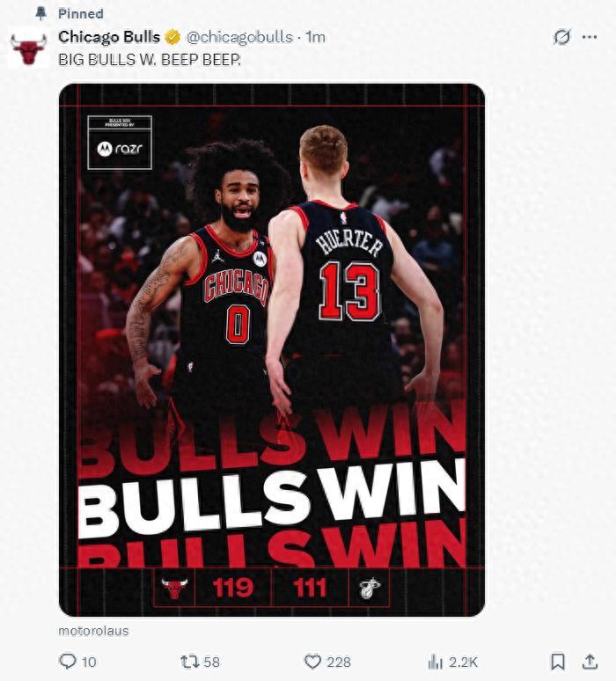
Task: Click the pin icon next to Pinned
Action: tap(40, 13)
